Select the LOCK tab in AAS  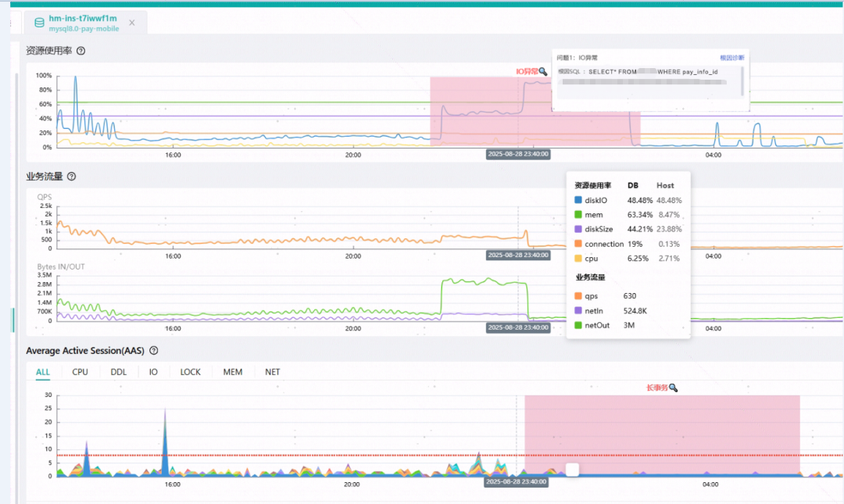(191, 372)
